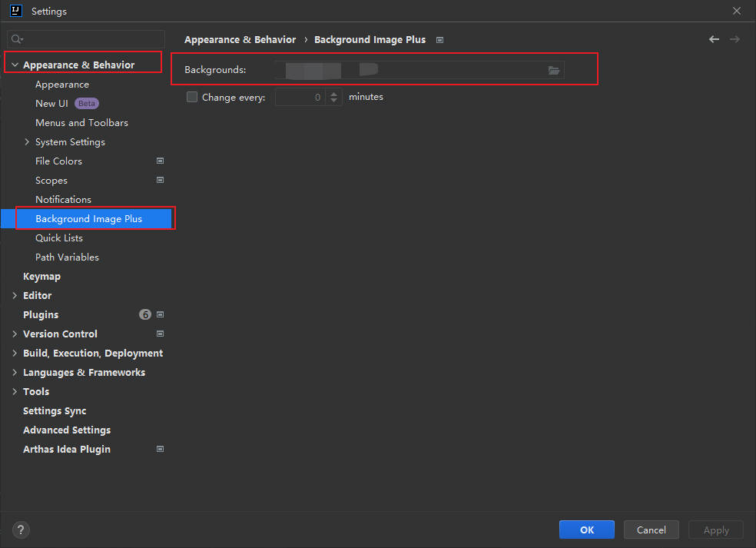Screen dimensions: 756x548
Task: Select System Settings in the tree
Action: 70,142
